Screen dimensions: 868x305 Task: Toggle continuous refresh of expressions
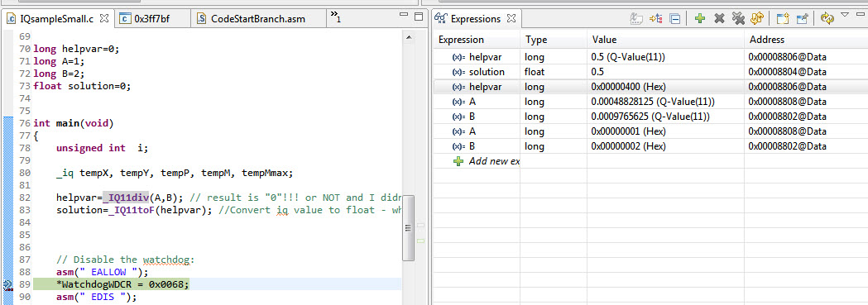(827, 19)
